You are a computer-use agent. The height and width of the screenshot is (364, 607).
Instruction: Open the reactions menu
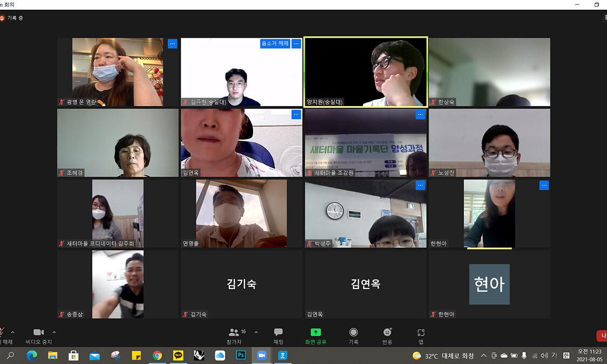tap(387, 335)
